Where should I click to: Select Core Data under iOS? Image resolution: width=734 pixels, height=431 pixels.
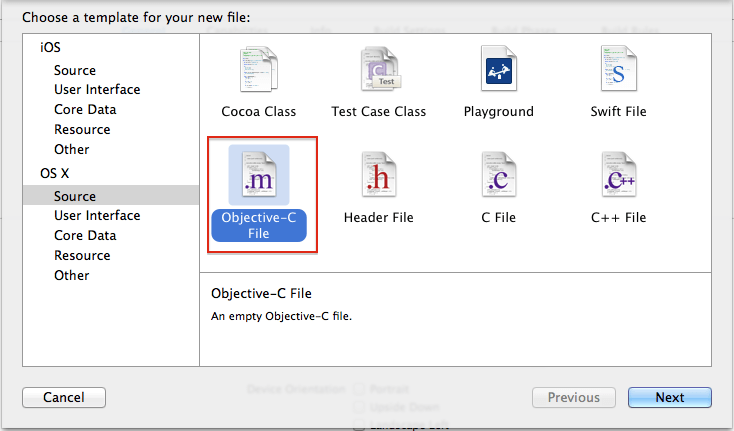click(85, 110)
